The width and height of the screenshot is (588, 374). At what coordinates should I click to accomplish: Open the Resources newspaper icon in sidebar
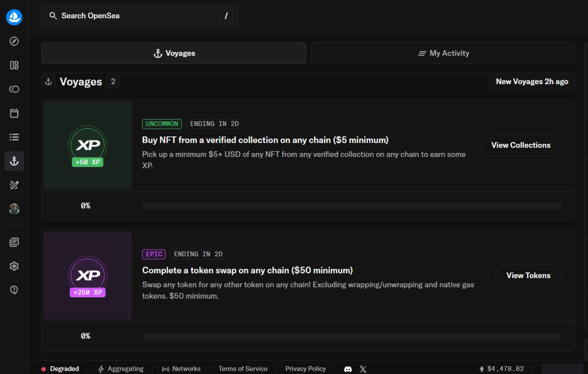(14, 242)
